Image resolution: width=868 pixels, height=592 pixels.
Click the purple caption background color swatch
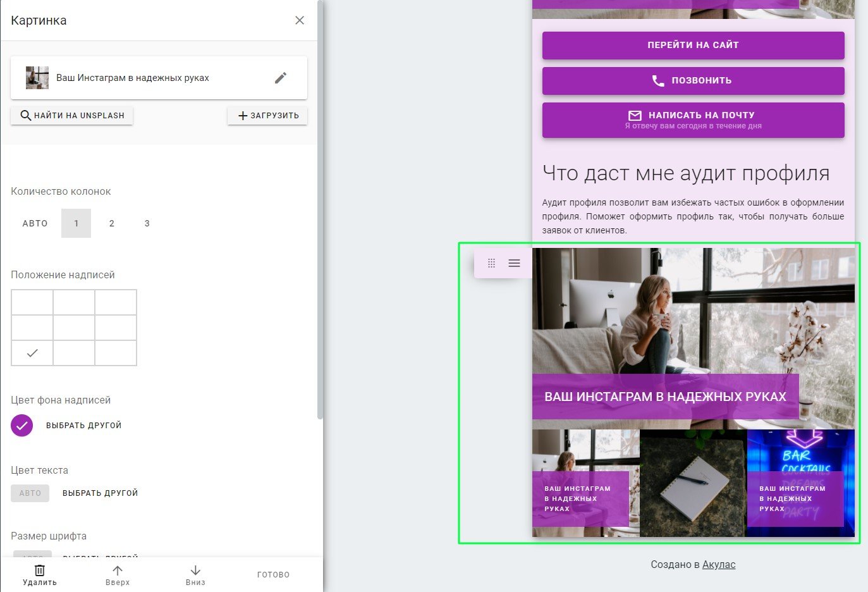21,426
